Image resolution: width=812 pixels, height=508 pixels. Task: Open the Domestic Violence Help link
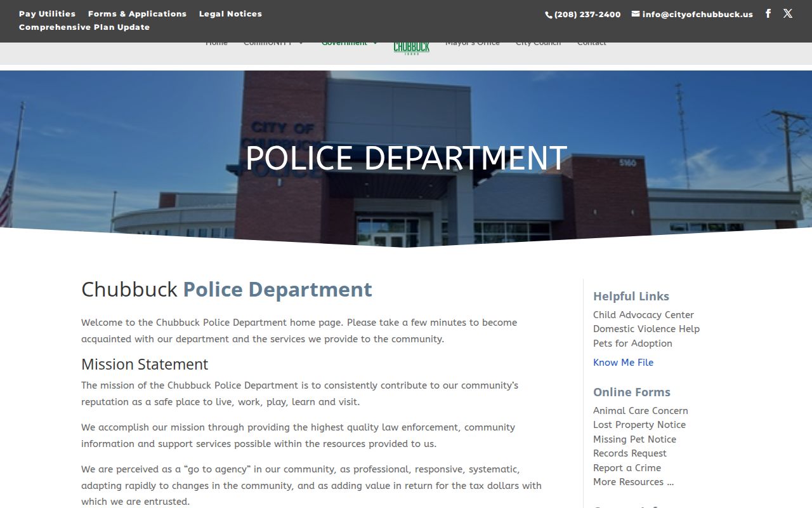pyautogui.click(x=646, y=329)
